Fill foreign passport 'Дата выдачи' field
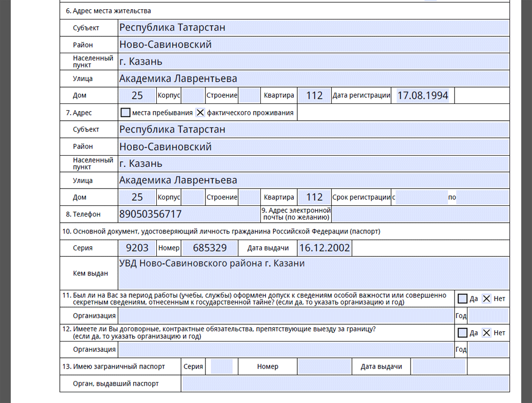Image resolution: width=532 pixels, height=403 pixels. pyautogui.click(x=439, y=367)
